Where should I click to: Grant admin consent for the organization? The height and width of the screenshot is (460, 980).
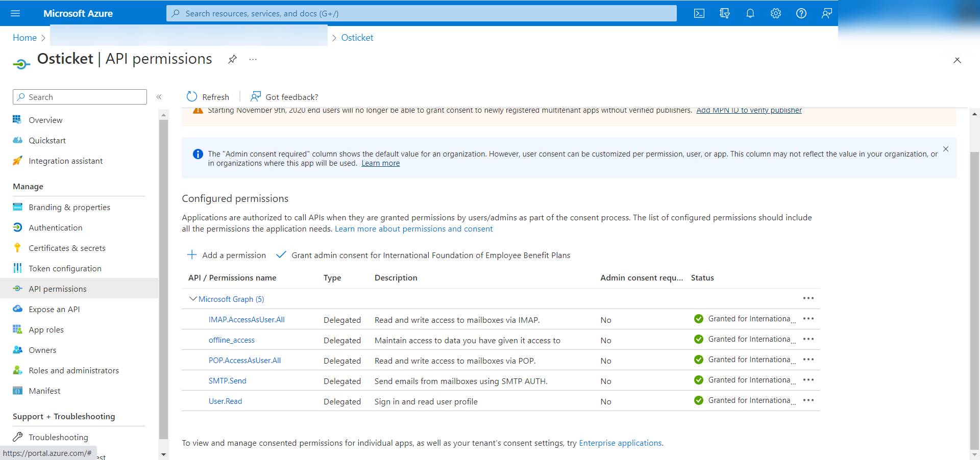coord(423,255)
